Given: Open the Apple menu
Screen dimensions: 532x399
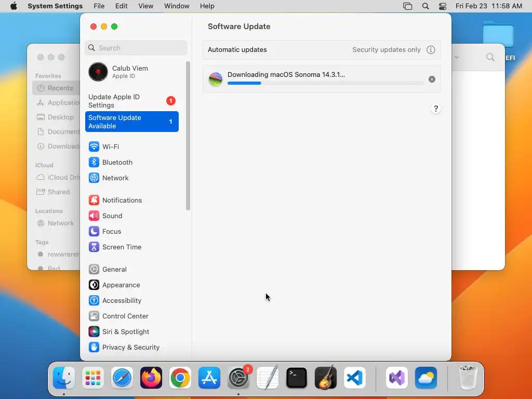Looking at the screenshot, I should click(14, 6).
